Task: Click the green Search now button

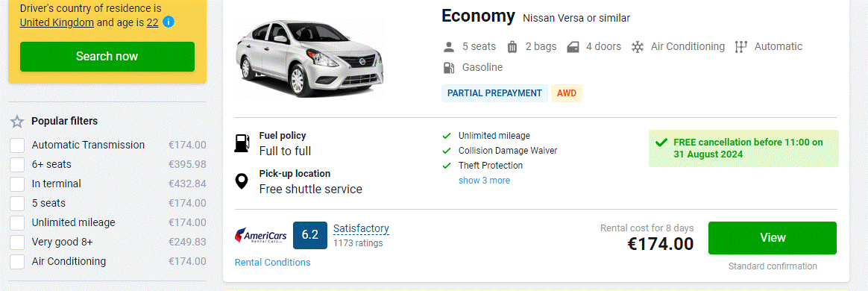Action: [107, 57]
